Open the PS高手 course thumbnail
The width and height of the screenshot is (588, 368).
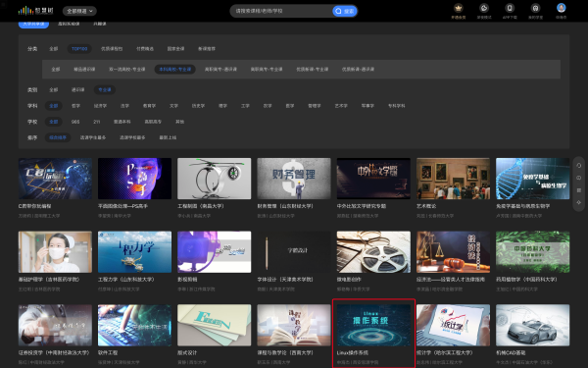[x=134, y=179]
